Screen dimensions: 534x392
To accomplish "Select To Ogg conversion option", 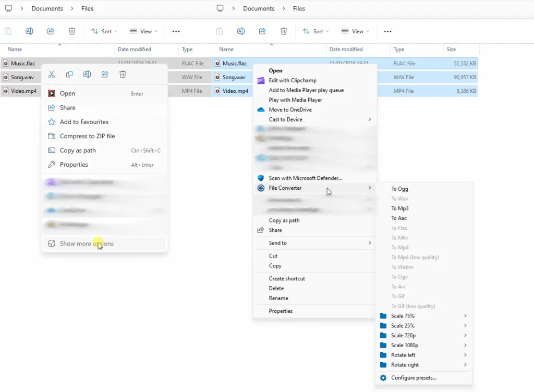I will 399,189.
